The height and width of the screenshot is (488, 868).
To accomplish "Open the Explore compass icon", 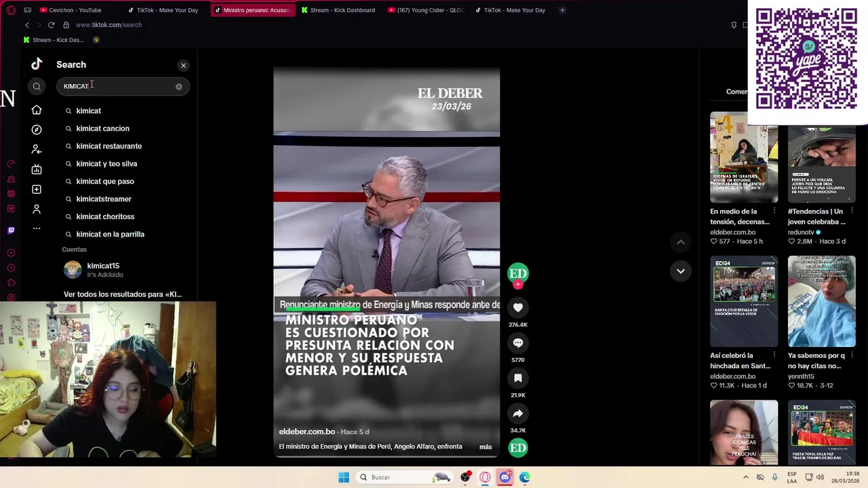I will (37, 129).
